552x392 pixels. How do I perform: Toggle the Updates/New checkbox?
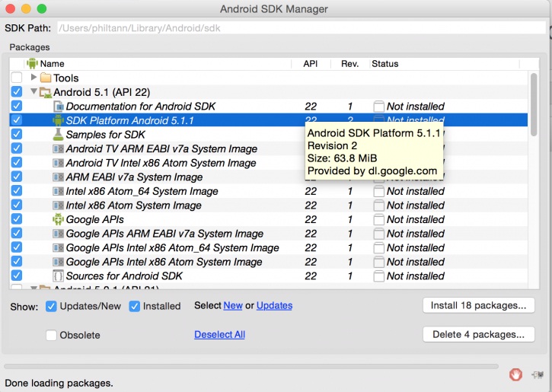[52, 306]
